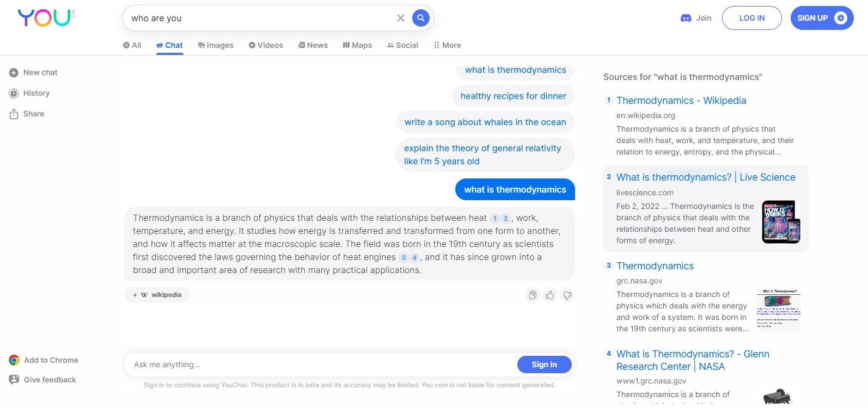This screenshot has width=868, height=408.
Task: Open the Thermodynamics - Wikipedia source link
Action: tap(681, 101)
